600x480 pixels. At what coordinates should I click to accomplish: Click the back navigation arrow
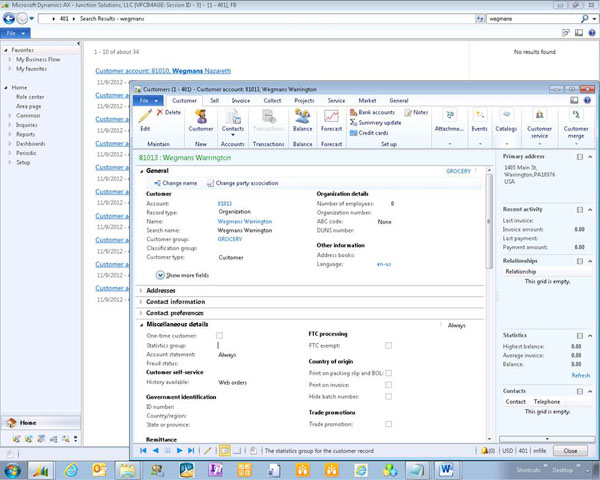[9, 18]
